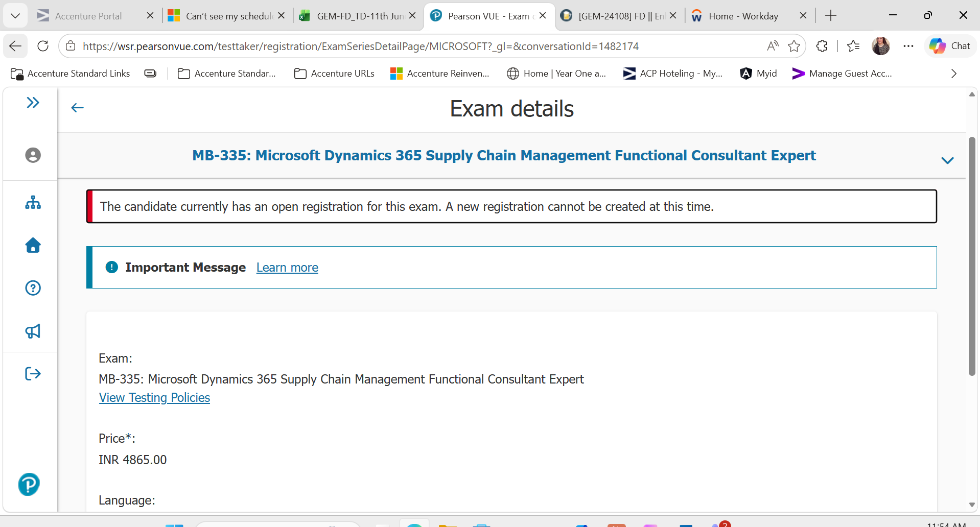The image size is (980, 527).
Task: Open announcements megaphone icon
Action: point(33,331)
